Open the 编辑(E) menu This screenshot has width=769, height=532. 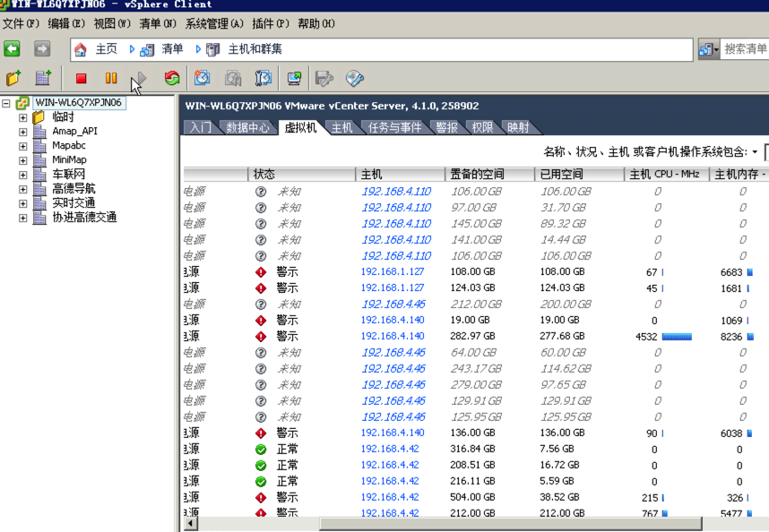(66, 23)
